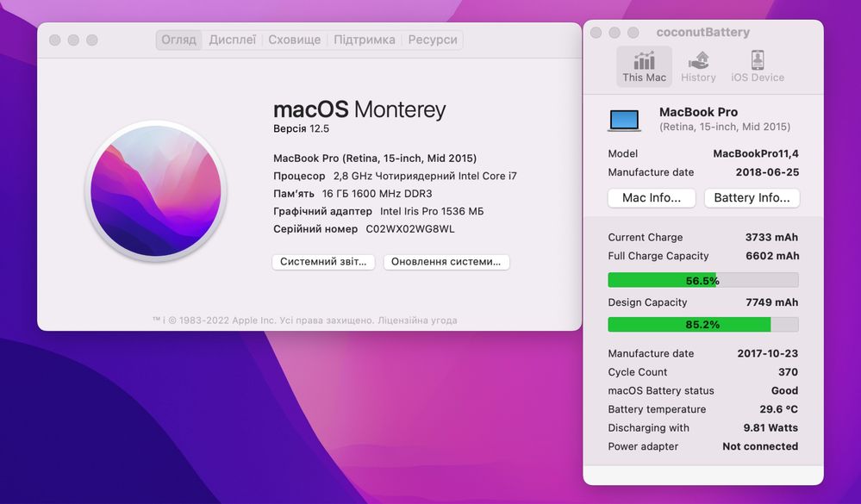
Task: Click the battery manufacture date 2017-10-23
Action: click(x=768, y=353)
